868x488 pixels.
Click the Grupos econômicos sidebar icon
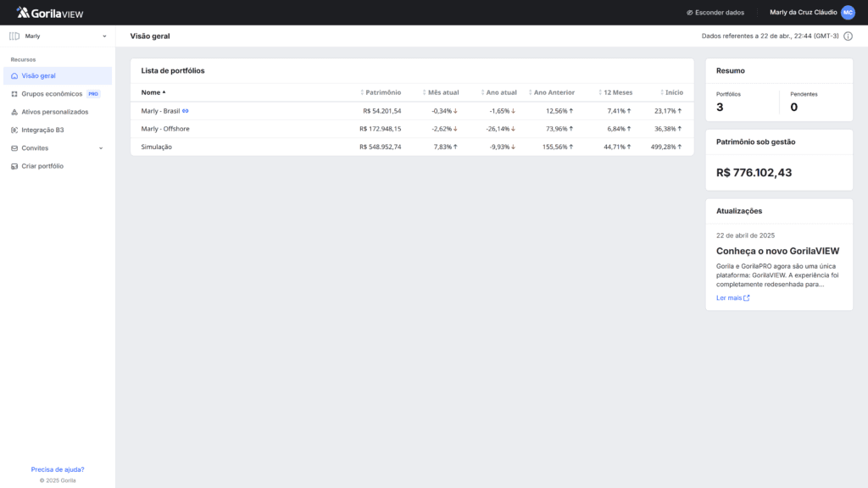(14, 94)
